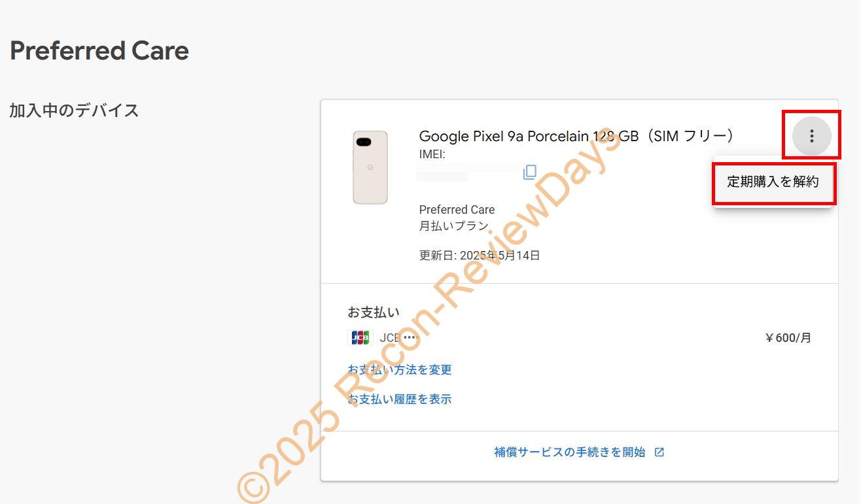The width and height of the screenshot is (861, 504).
Task: Click the redacted IMEI number field
Action: tap(468, 173)
